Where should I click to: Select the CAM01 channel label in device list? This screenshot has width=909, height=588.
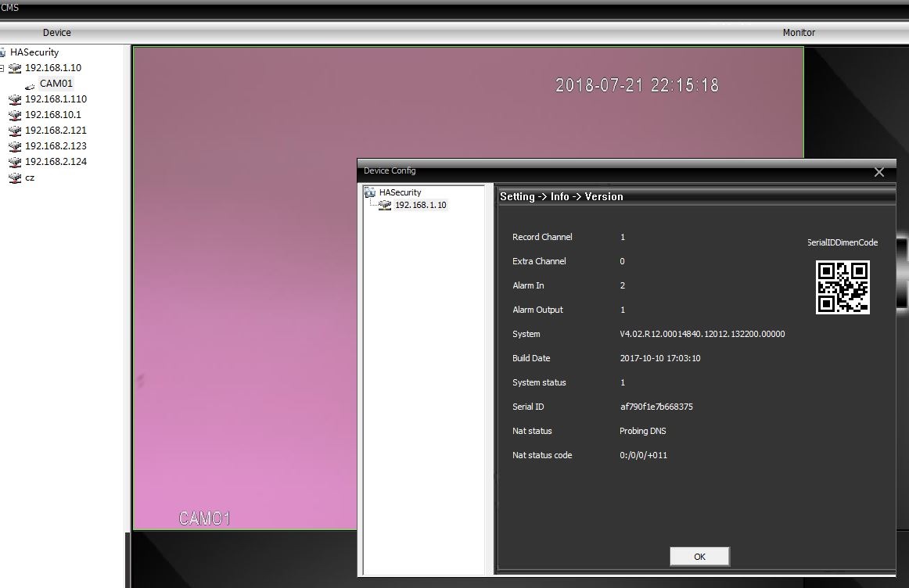56,84
